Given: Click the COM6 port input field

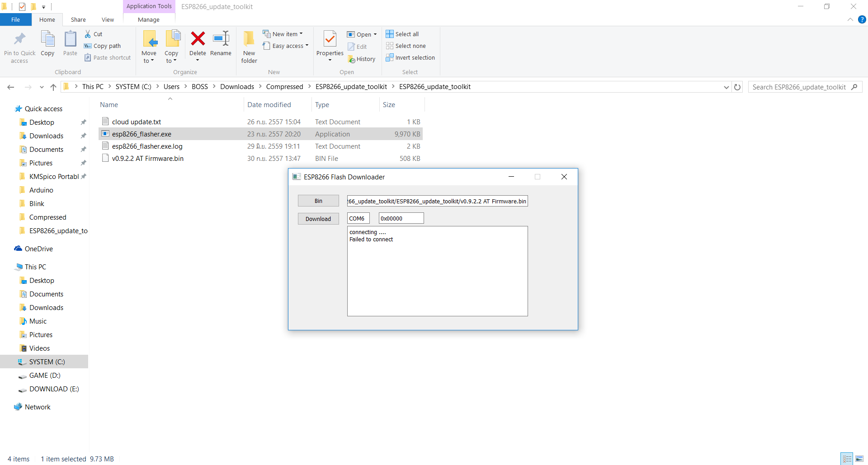Looking at the screenshot, I should 358,218.
